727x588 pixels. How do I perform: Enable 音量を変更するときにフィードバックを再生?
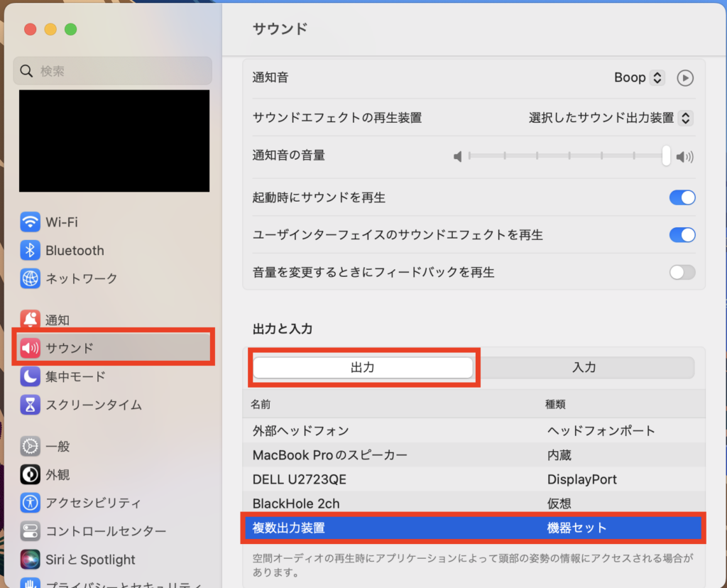(682, 272)
